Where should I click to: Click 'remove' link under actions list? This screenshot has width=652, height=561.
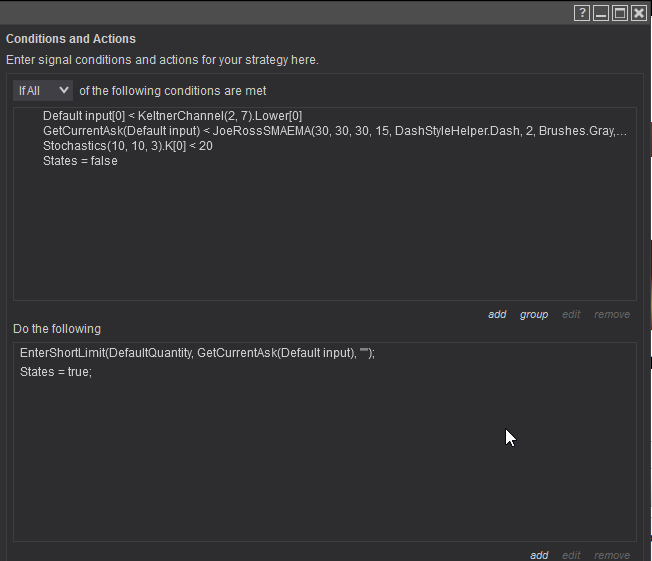pyautogui.click(x=612, y=555)
